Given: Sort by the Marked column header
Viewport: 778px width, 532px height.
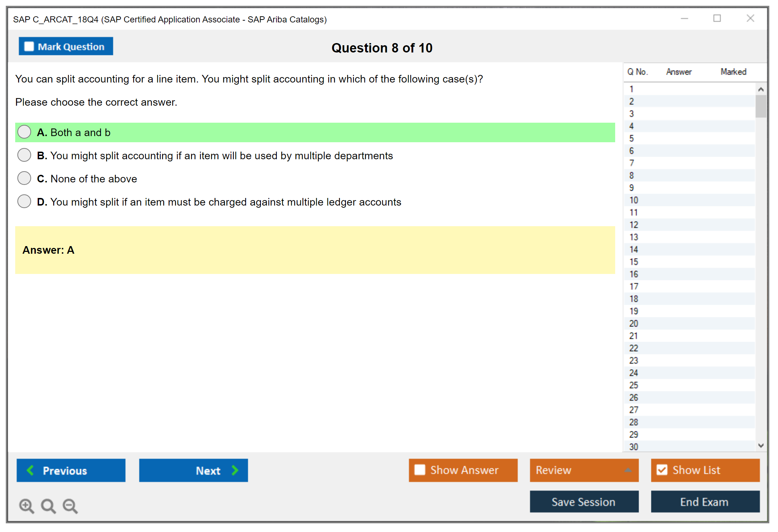Looking at the screenshot, I should 733,72.
